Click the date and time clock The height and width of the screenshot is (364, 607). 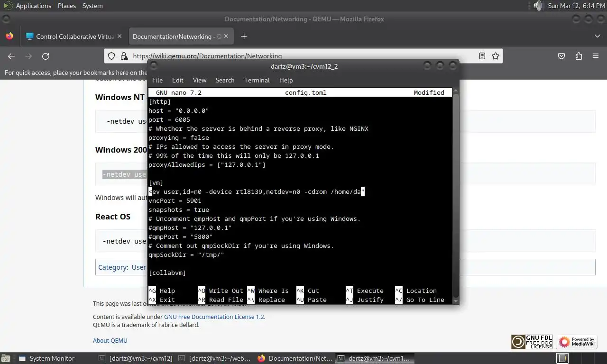point(575,6)
